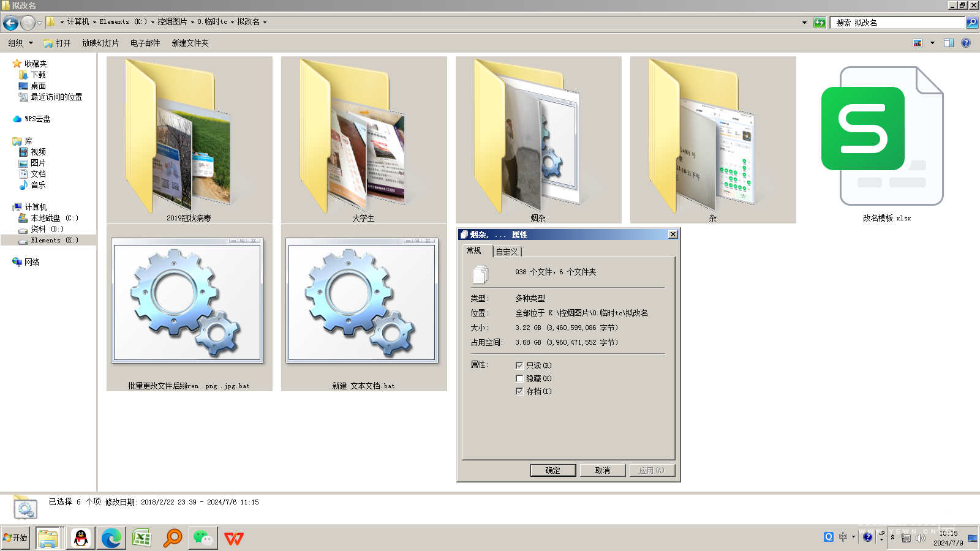The width and height of the screenshot is (980, 551).
Task: Select the 改名模板.xlsx file
Action: (x=886, y=141)
